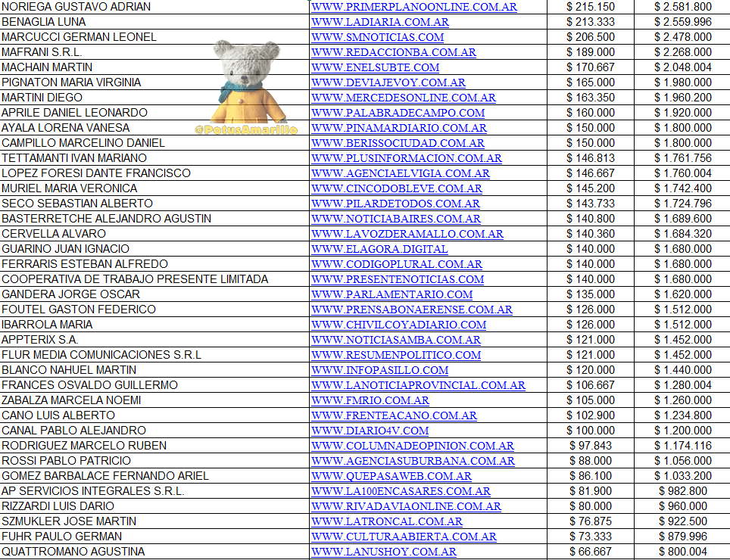The height and width of the screenshot is (560, 730).
Task: Select COOPERATIVA DE TRABAJO PRESENTE LIMITADA cell
Action: coord(154,279)
